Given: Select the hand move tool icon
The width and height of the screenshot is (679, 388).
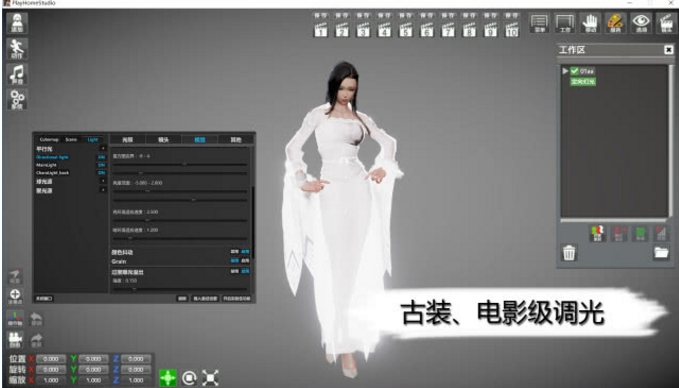Looking at the screenshot, I should 590,23.
